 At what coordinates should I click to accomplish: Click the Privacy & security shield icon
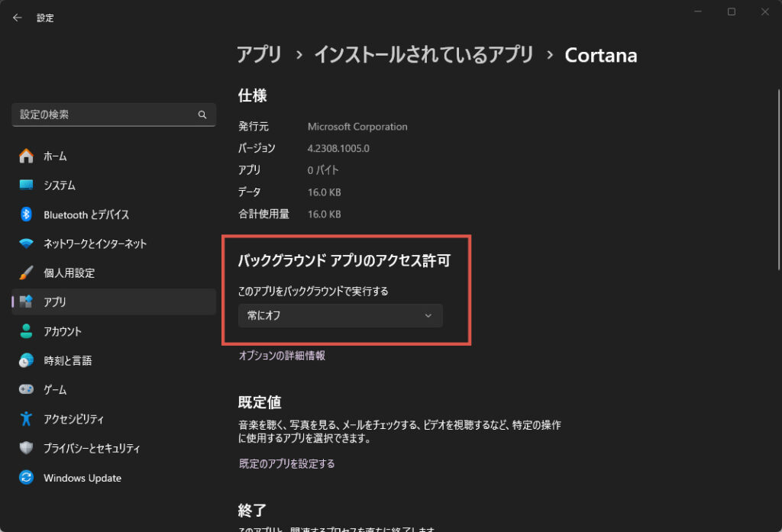27,448
